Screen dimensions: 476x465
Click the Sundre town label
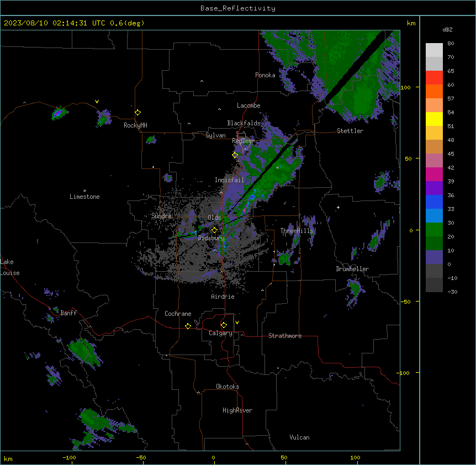161,216
